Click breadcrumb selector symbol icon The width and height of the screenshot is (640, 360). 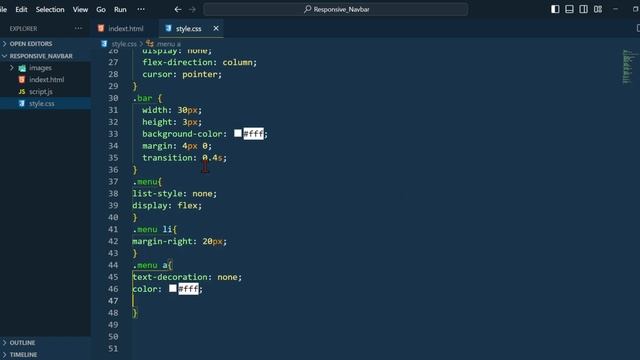pyautogui.click(x=150, y=44)
